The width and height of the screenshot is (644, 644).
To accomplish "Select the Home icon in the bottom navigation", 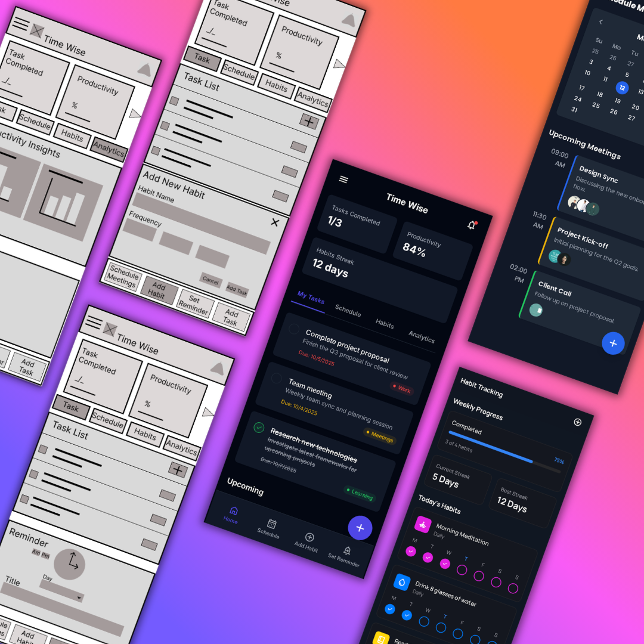I will (233, 511).
